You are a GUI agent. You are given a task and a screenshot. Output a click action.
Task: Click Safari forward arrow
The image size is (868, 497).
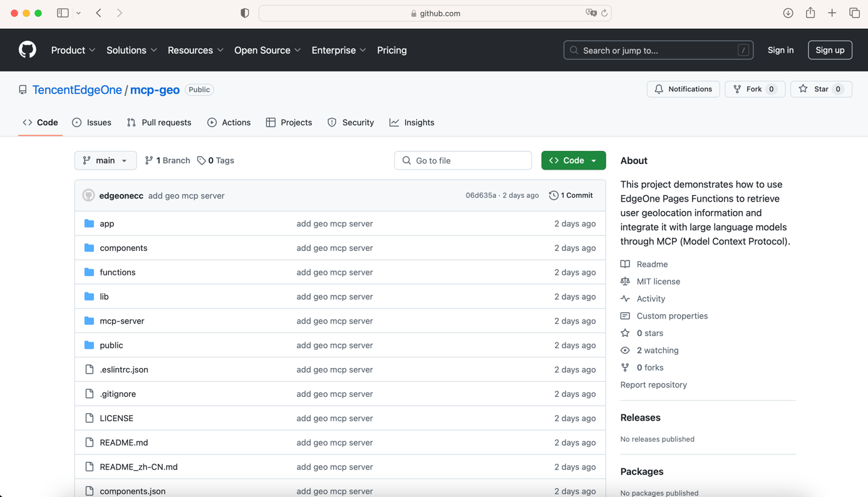tap(120, 13)
